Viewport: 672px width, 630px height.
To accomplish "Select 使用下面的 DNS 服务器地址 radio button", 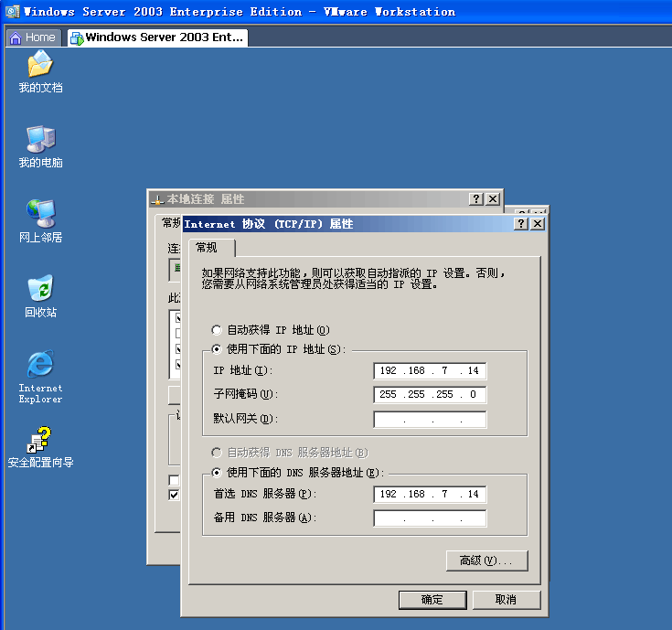I will [217, 473].
